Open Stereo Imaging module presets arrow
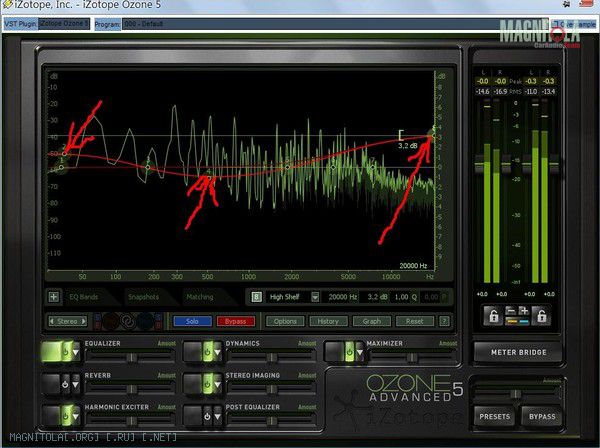 [217, 384]
